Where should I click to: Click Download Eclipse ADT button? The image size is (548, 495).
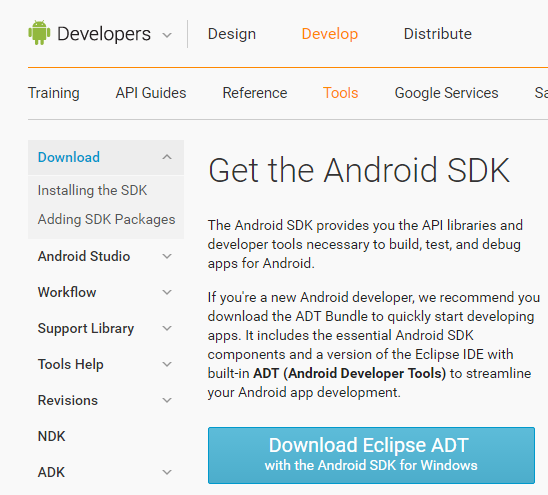371,455
